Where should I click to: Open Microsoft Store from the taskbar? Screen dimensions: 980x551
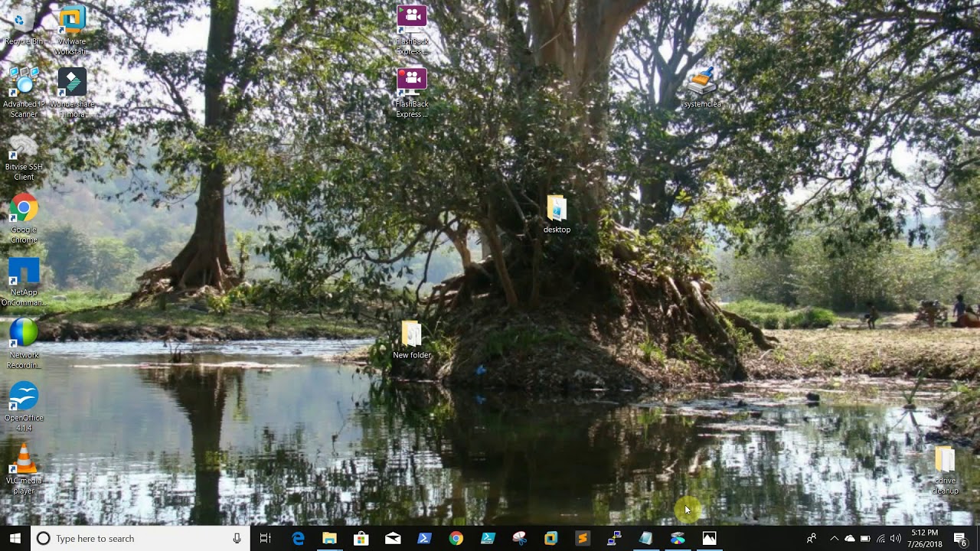point(361,539)
